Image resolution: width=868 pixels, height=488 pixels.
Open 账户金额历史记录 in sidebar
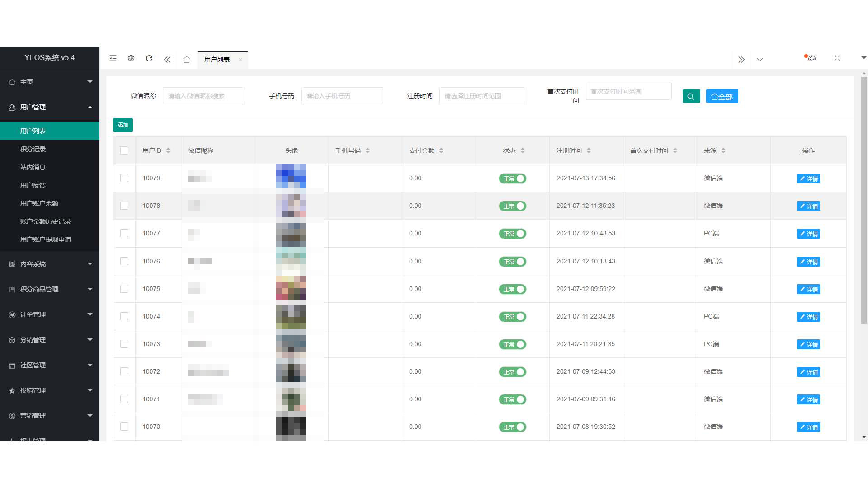[50, 221]
